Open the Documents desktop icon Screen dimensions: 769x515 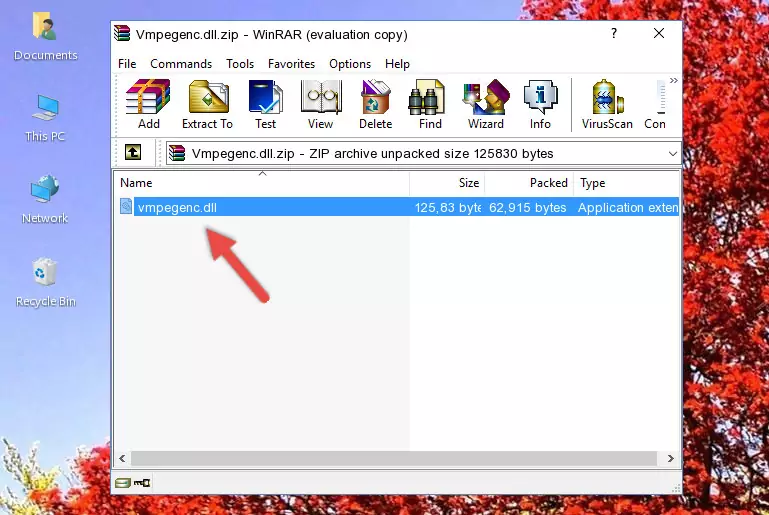[x=45, y=37]
